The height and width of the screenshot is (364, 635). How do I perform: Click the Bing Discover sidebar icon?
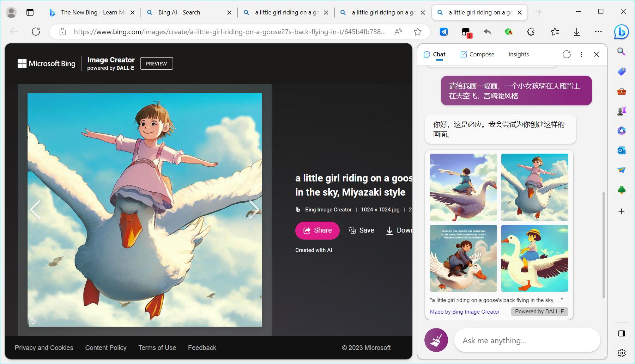(x=621, y=32)
